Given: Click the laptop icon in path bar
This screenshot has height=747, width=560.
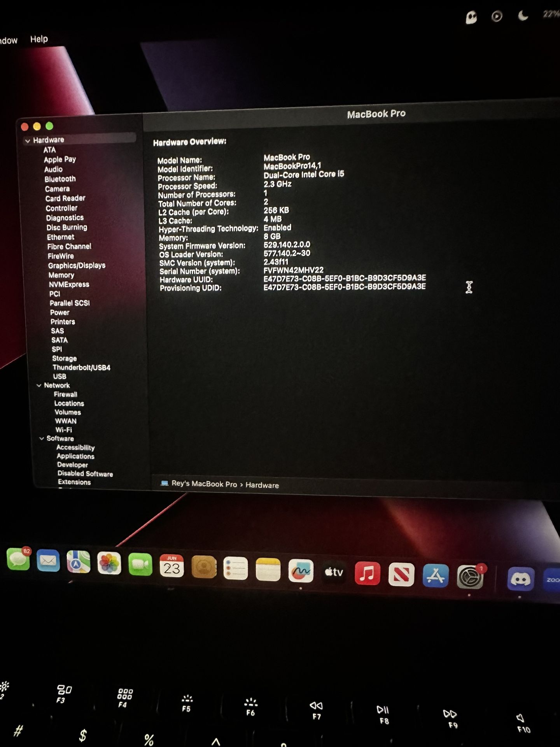Looking at the screenshot, I should coord(164,483).
